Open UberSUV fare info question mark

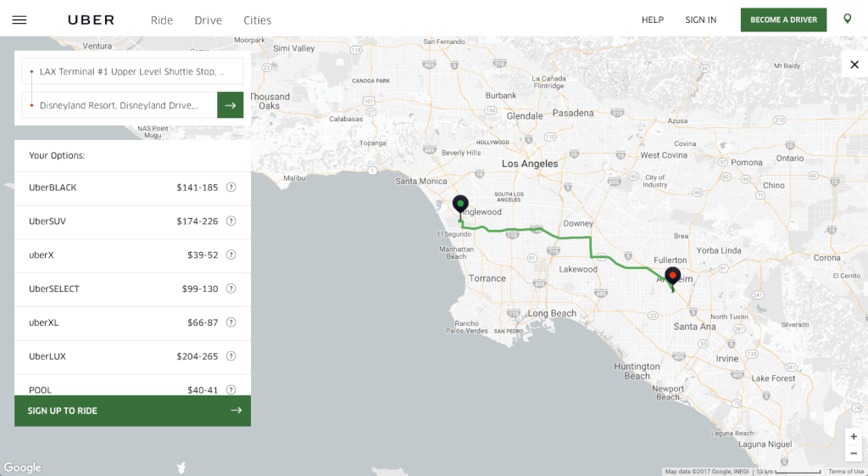click(231, 221)
